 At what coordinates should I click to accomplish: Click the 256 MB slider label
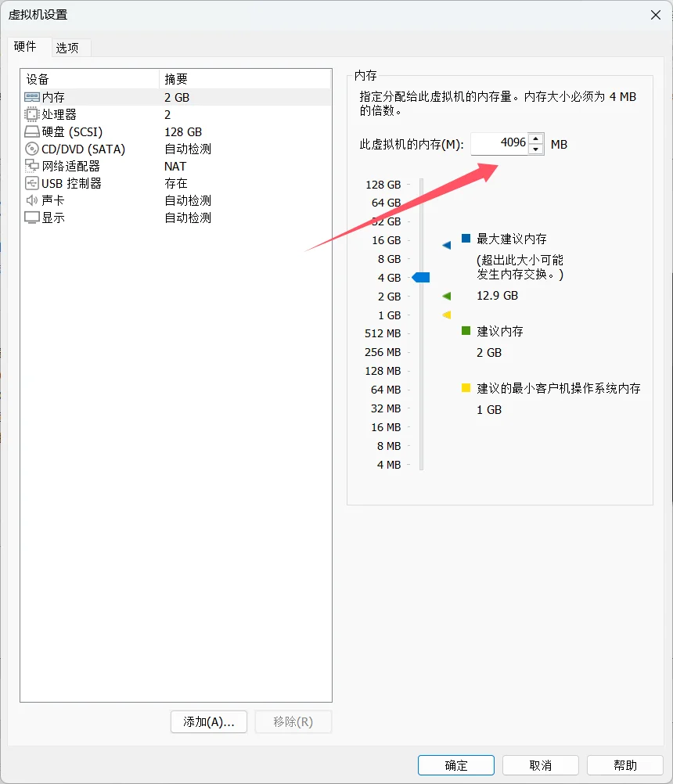pyautogui.click(x=383, y=352)
